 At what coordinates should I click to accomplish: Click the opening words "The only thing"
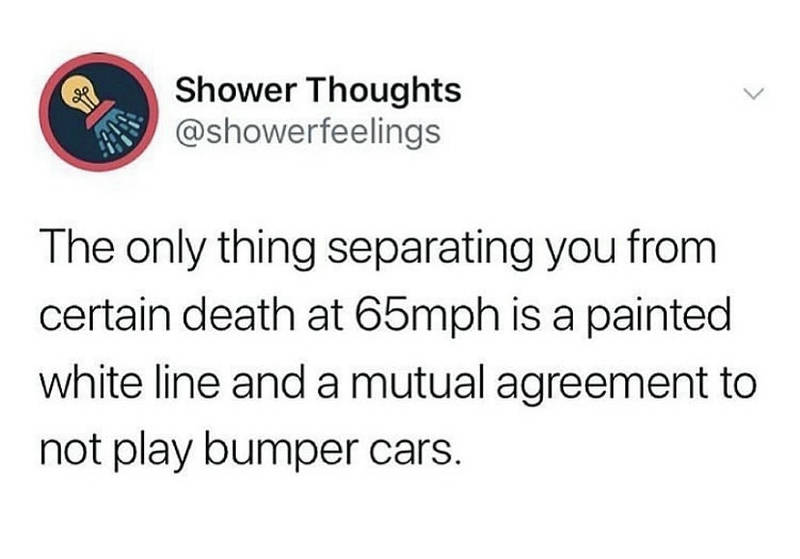(178, 251)
